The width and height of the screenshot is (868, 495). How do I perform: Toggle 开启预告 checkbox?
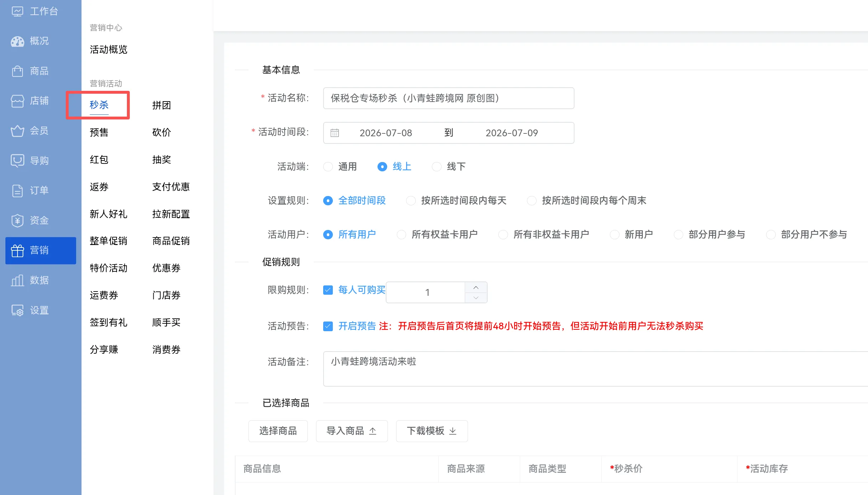[328, 326]
